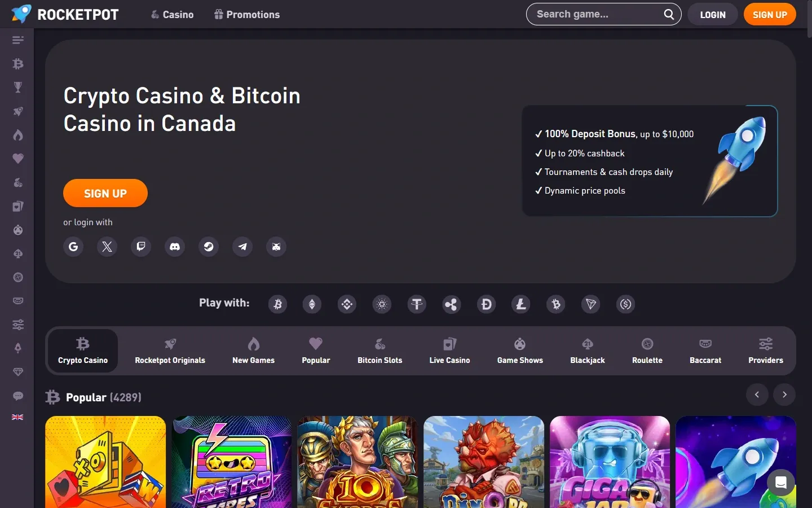Open cherries slots icon in left sidebar
This screenshot has height=508, width=812.
point(18,182)
